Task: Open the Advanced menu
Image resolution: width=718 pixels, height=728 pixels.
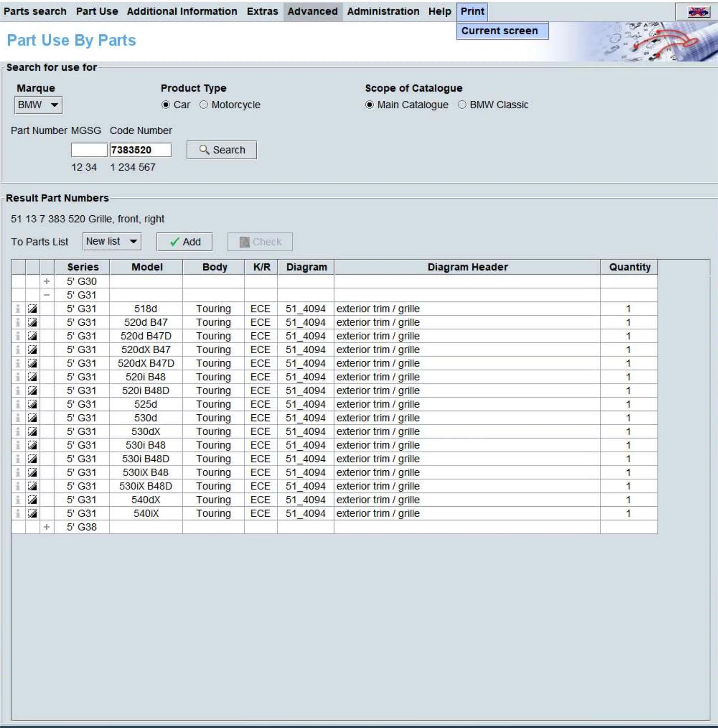Action: pyautogui.click(x=313, y=11)
